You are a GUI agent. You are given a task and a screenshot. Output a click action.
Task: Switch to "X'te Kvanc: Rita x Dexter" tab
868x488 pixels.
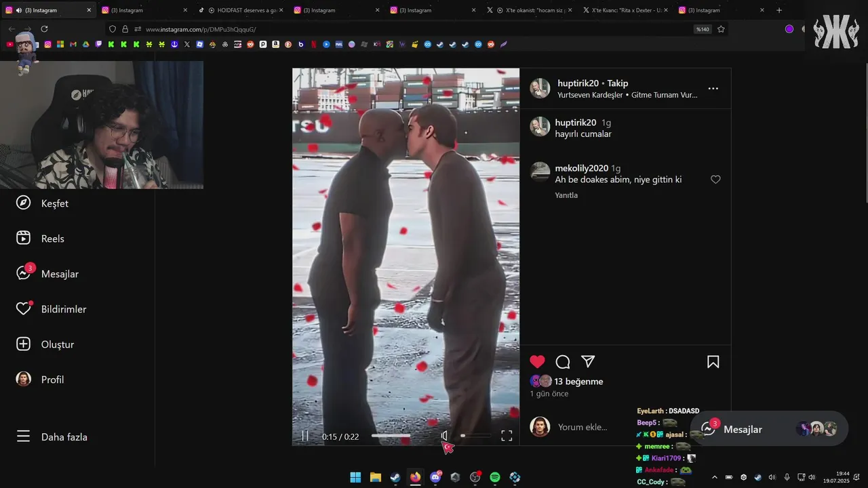tap(627, 10)
